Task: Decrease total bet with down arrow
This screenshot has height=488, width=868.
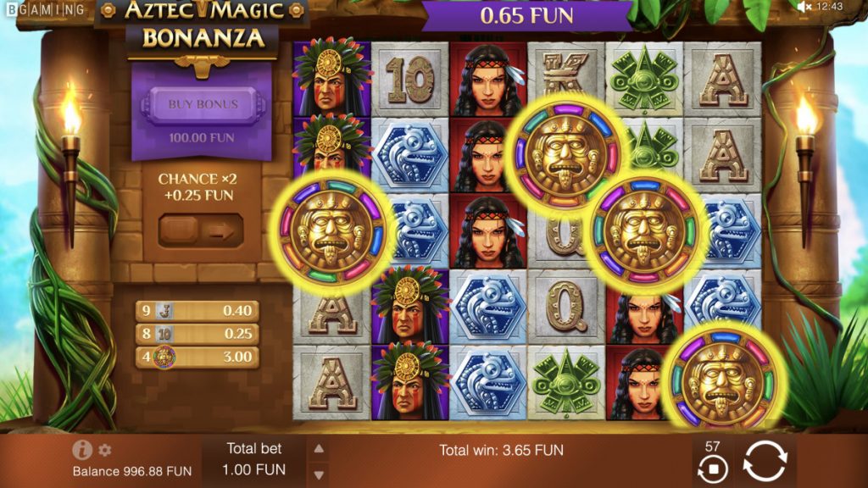Action: click(x=319, y=474)
